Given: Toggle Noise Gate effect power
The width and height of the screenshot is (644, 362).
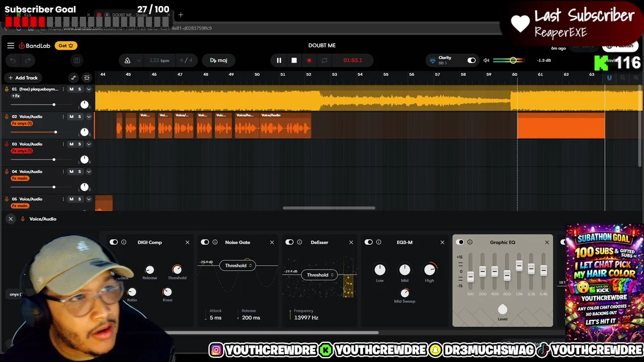Looking at the screenshot, I should point(205,242).
